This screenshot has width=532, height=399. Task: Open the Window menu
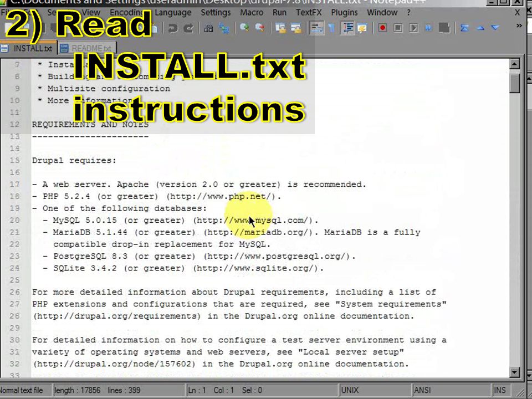pos(382,13)
